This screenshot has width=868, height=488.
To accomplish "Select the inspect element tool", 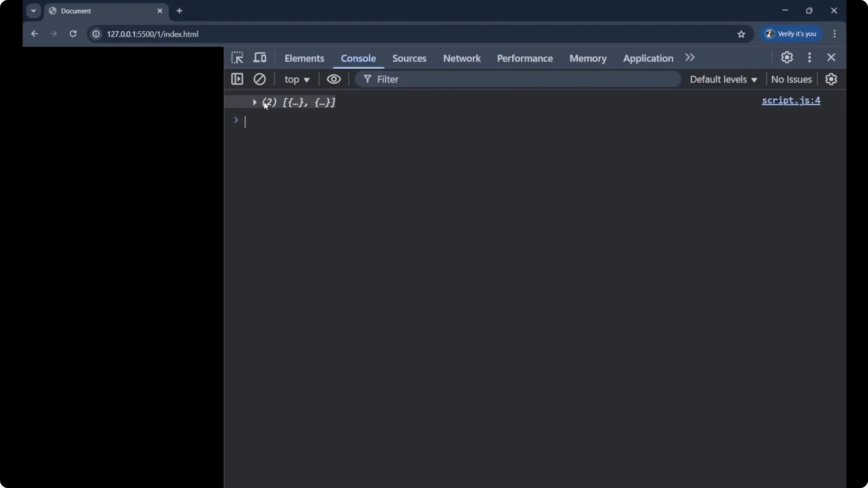I will 237,57.
